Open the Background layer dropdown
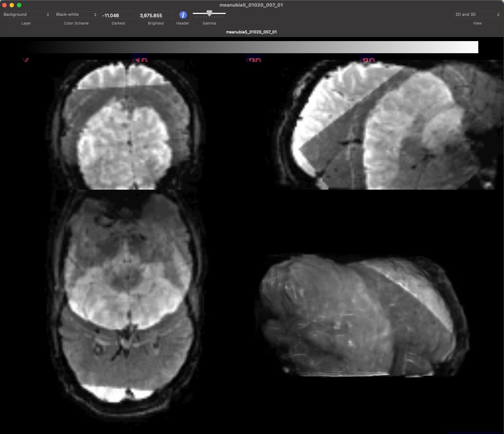This screenshot has width=504, height=434. click(x=26, y=15)
